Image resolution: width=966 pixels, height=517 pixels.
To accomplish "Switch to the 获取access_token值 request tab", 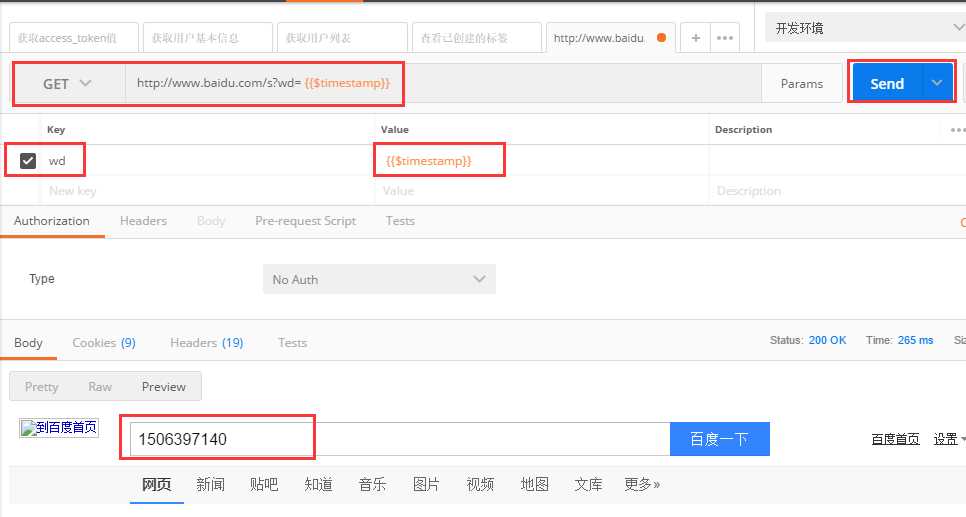I will [73, 38].
